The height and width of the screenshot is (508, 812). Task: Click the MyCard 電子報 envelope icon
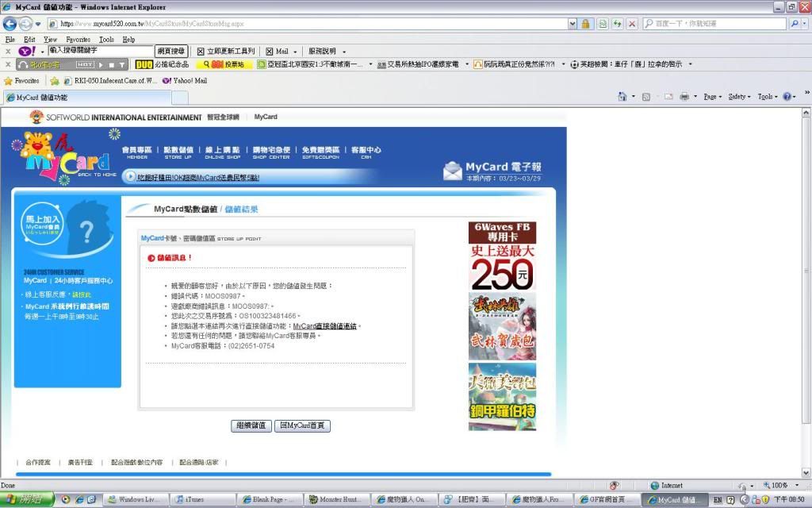coord(452,170)
